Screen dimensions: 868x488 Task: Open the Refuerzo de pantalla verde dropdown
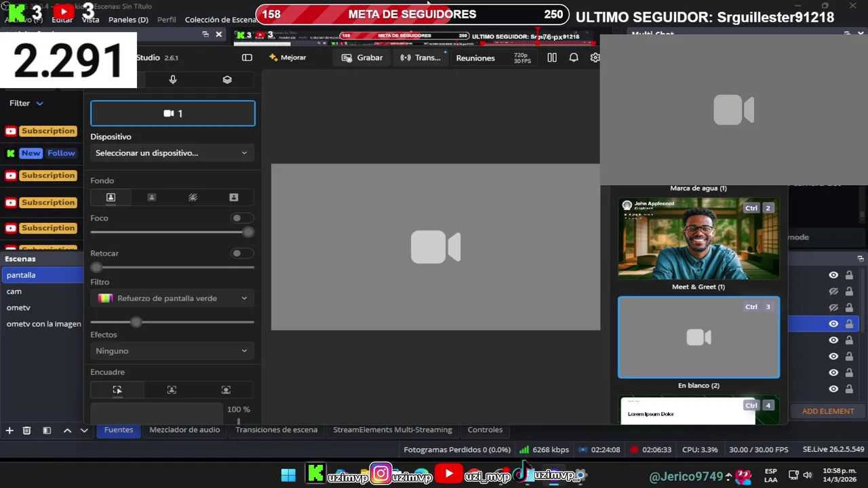point(172,298)
